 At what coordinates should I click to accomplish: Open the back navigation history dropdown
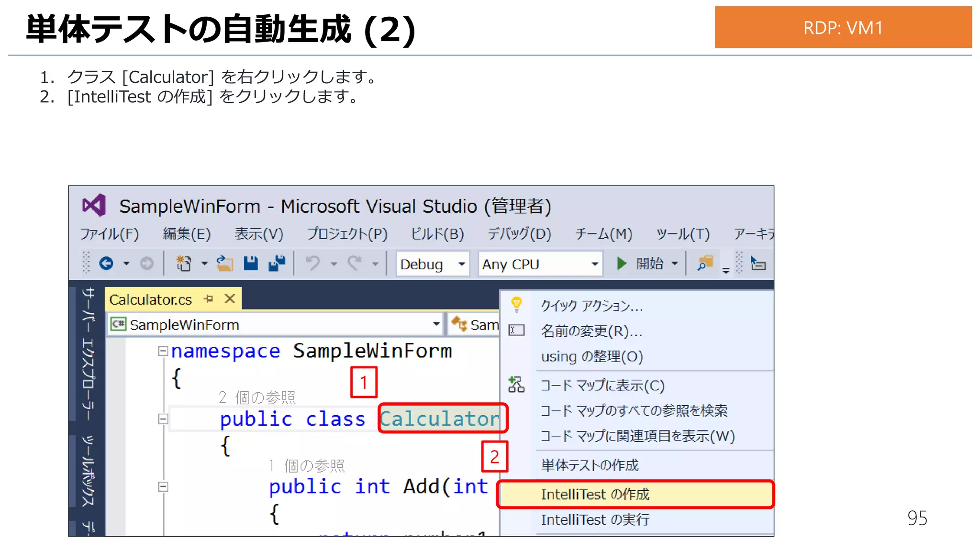point(126,264)
